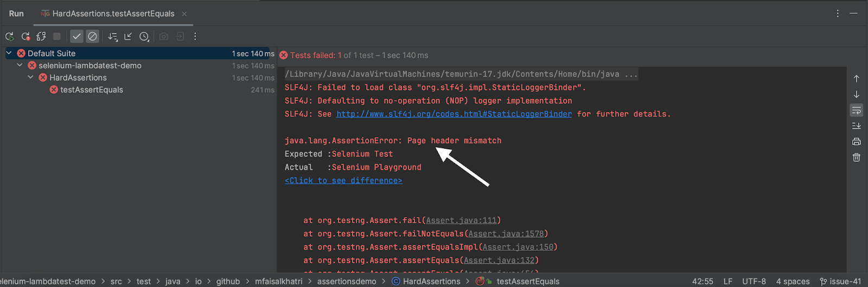
Task: Select the Default Suite row
Action: tap(138, 53)
